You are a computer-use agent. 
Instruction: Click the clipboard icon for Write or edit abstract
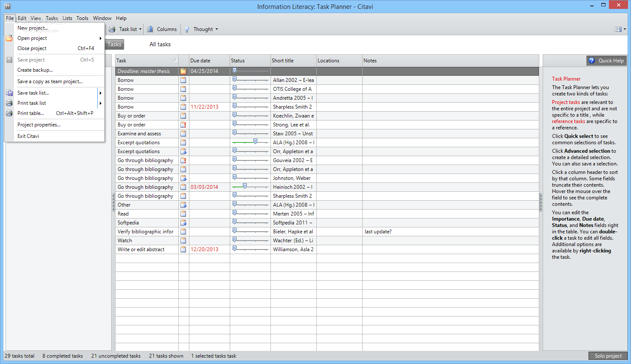[183, 249]
